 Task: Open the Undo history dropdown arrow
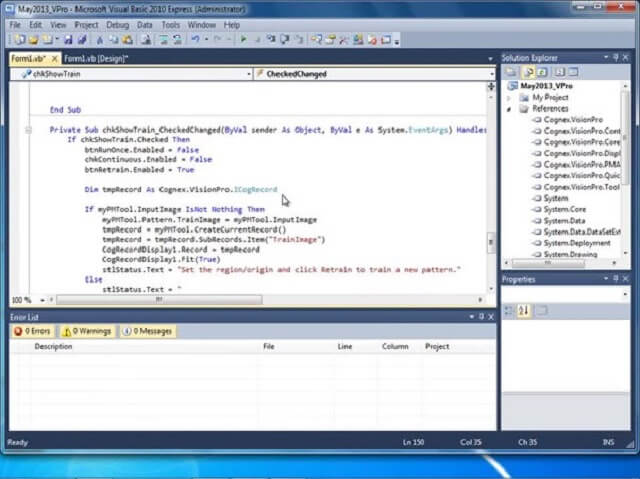click(206, 40)
